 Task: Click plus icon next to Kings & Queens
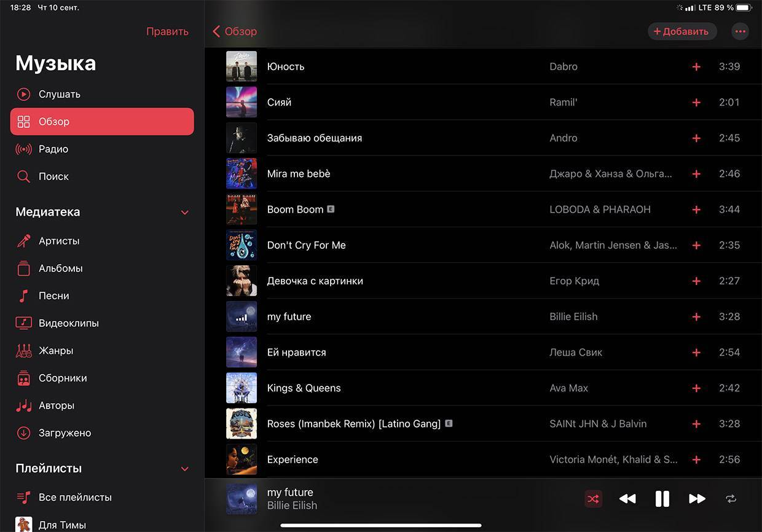tap(696, 388)
